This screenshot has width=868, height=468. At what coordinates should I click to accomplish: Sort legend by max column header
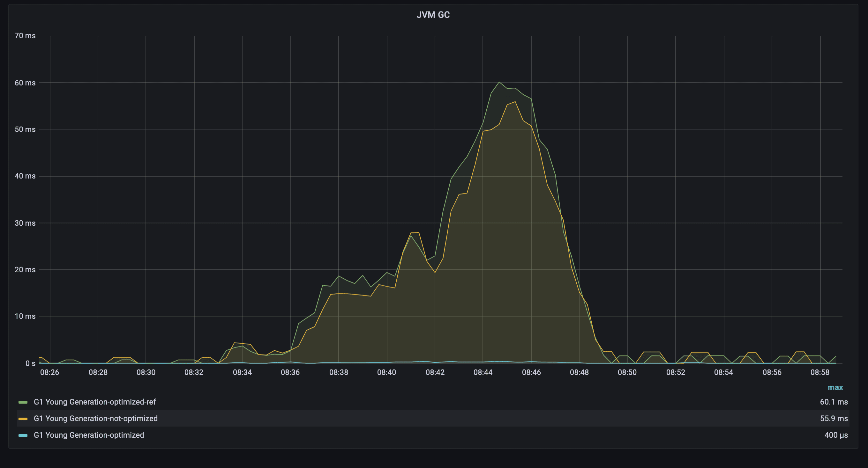835,388
